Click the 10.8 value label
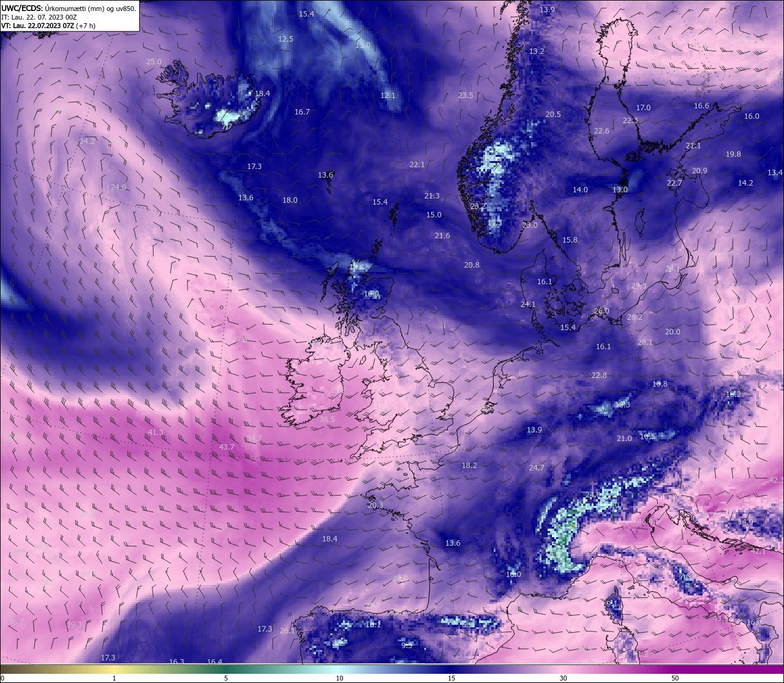 pos(660,384)
